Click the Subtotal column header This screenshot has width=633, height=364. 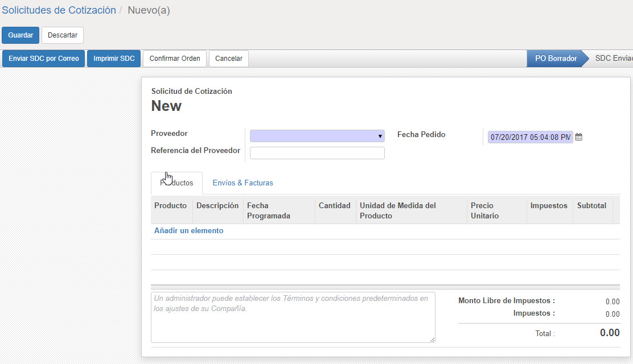coord(591,206)
